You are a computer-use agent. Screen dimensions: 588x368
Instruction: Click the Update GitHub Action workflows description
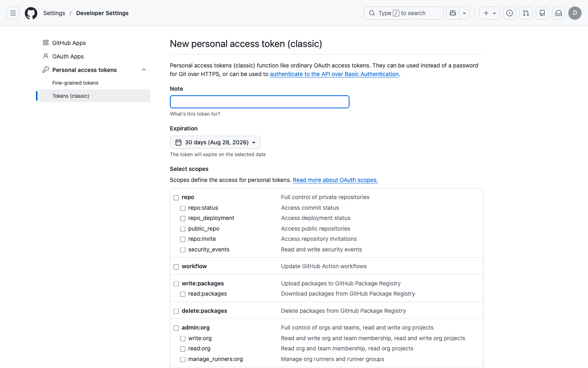(324, 266)
